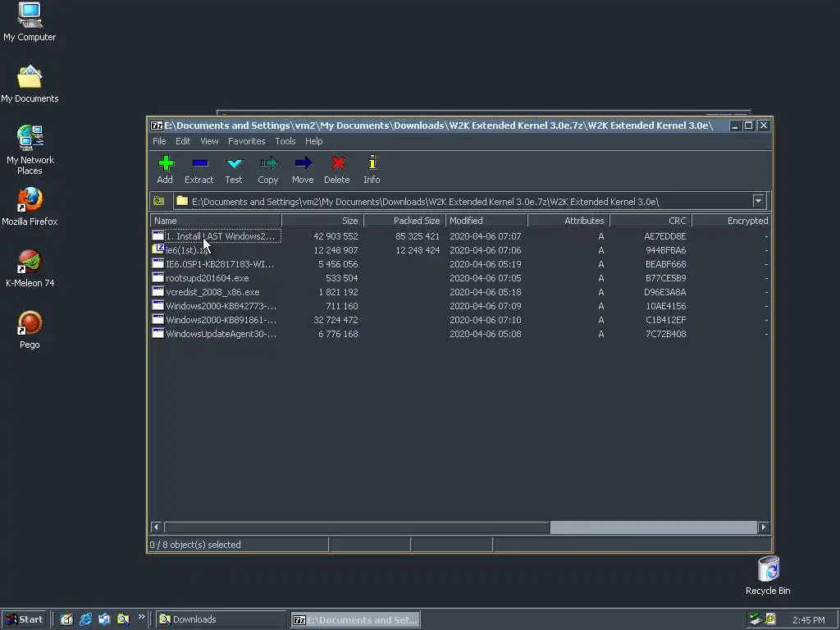Click the CRC value AE7EDD8E
This screenshot has width=840, height=630.
point(664,236)
